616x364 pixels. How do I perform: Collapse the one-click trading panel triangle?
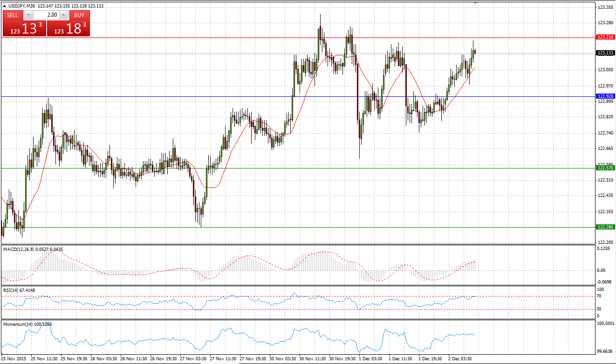5,6
